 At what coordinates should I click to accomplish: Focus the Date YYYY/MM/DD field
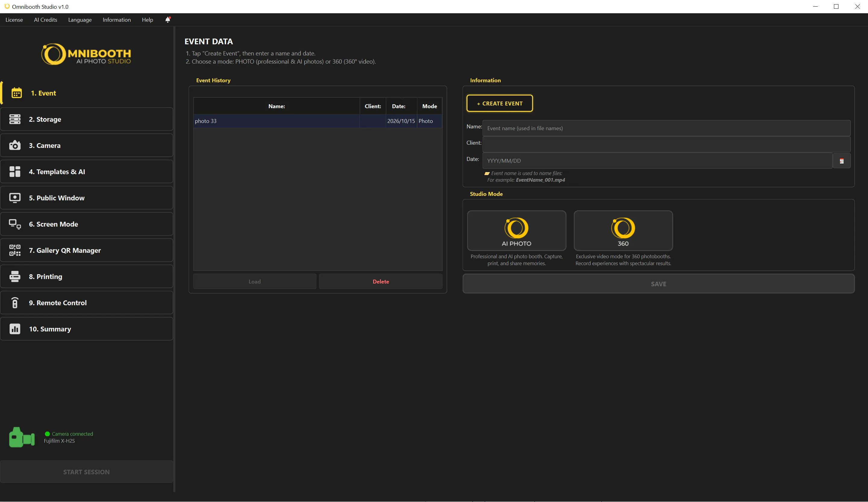pos(657,161)
